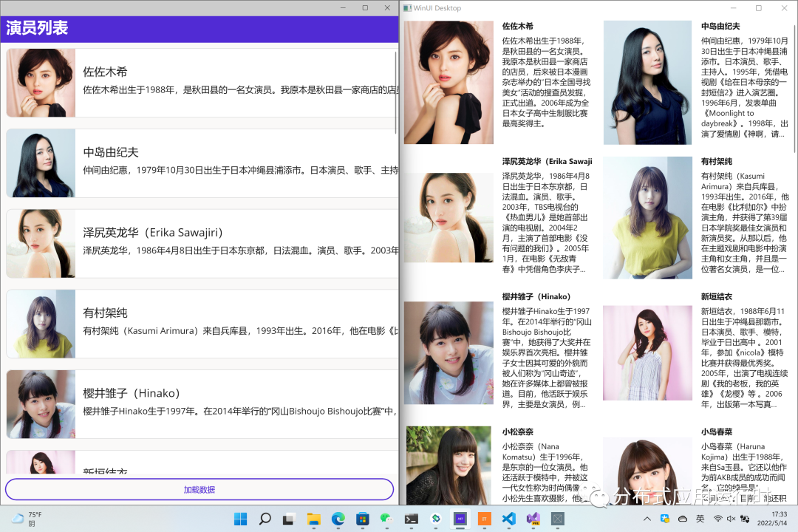Click 佐佐木希 photo in left list
Image resolution: width=798 pixels, height=532 pixels.
(x=41, y=83)
